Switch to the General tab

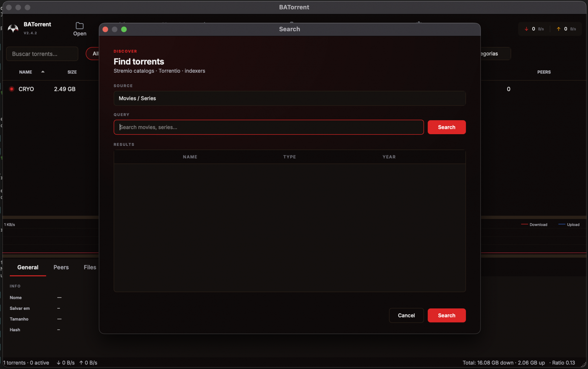(28, 267)
